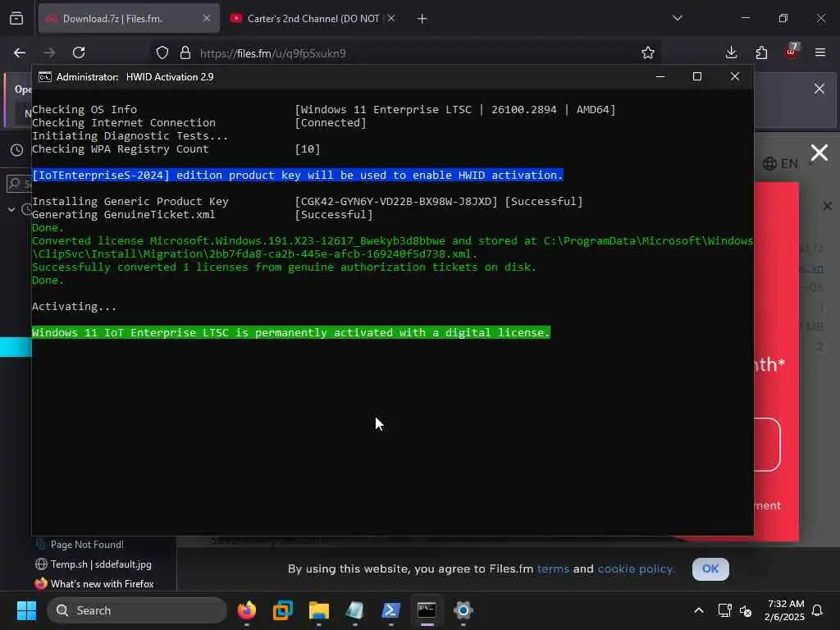This screenshot has height=630, width=840.
Task: Open the Firefox downloads panel
Action: click(x=731, y=52)
